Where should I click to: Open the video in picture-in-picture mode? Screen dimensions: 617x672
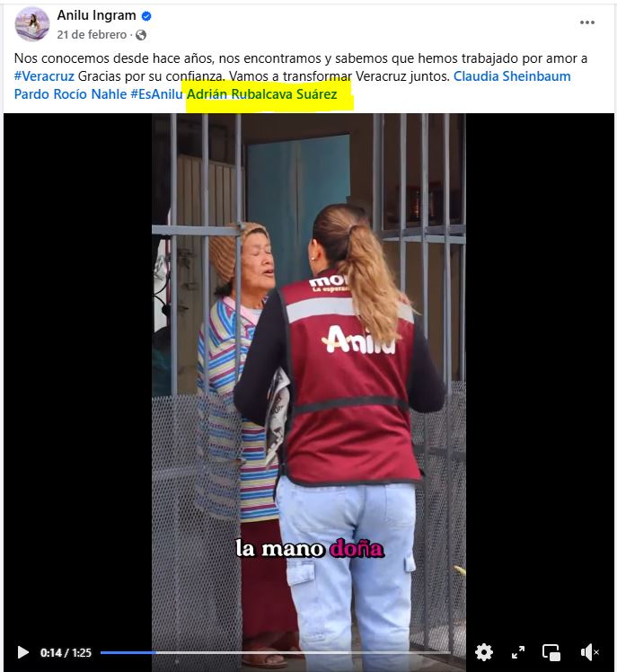click(551, 652)
